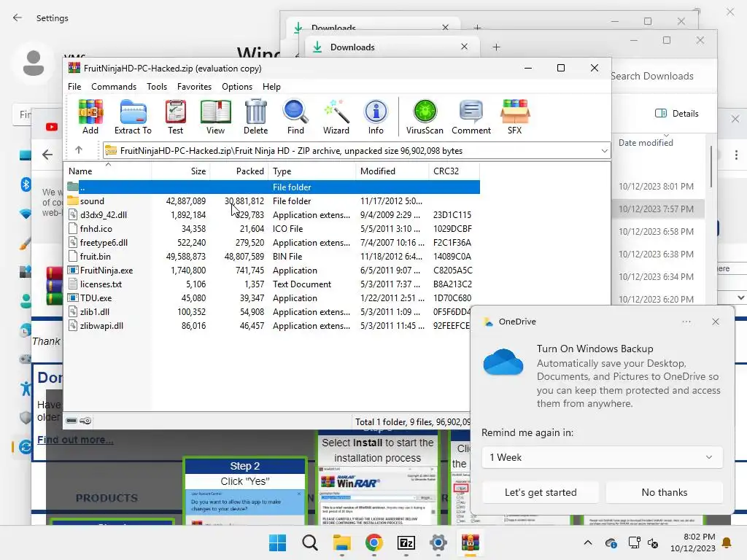Click Find out more link
This screenshot has height=560, width=747.
(75, 440)
